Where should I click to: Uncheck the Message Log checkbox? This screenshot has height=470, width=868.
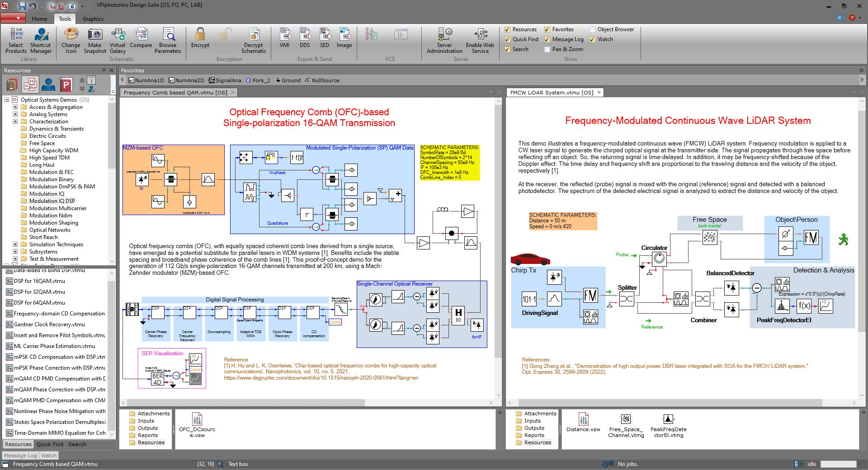coord(547,39)
